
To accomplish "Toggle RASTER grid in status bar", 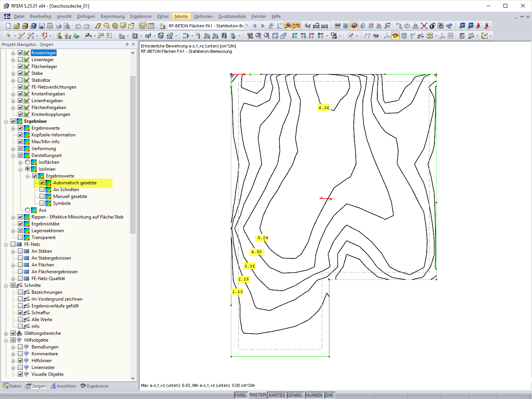I will coord(258,395).
